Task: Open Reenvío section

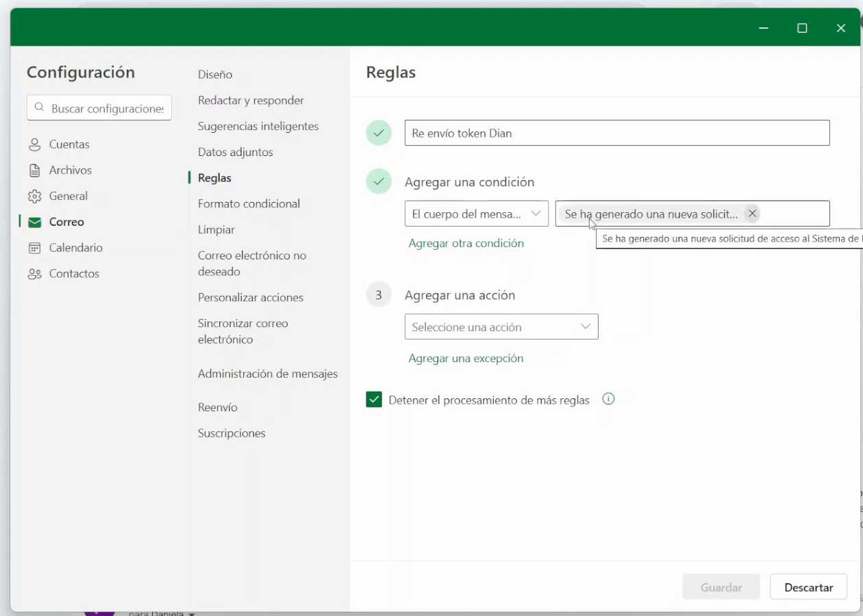Action: click(218, 407)
